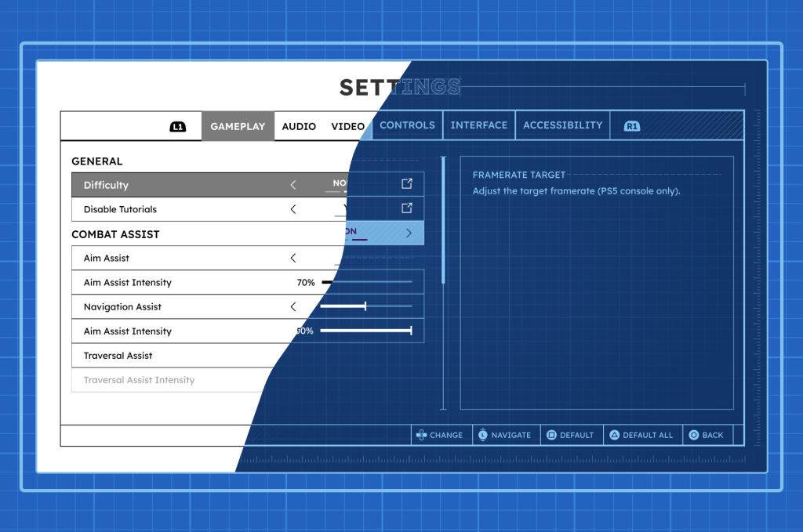The height and width of the screenshot is (532, 803).
Task: Open external link icon in Difficulty row
Action: tap(407, 184)
